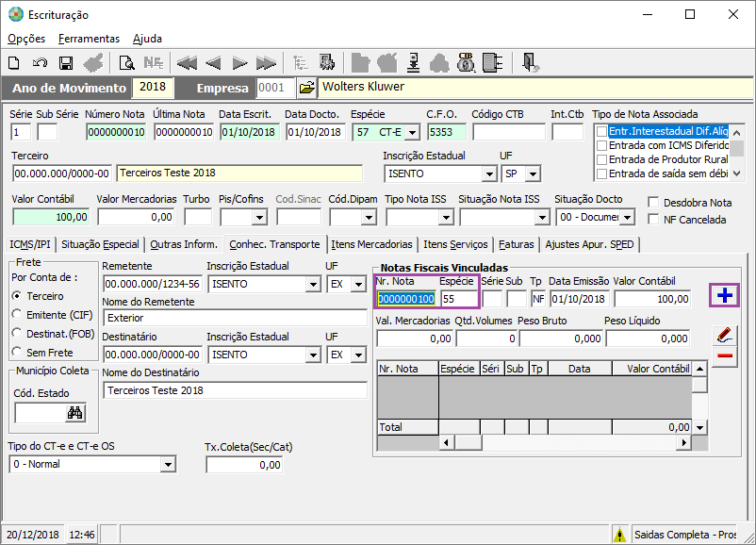
Task: Click the exit door toolbar icon
Action: click(x=531, y=63)
